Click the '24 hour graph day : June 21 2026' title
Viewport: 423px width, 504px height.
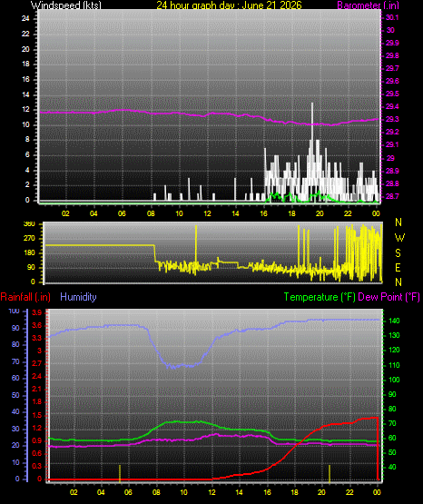(x=229, y=5)
